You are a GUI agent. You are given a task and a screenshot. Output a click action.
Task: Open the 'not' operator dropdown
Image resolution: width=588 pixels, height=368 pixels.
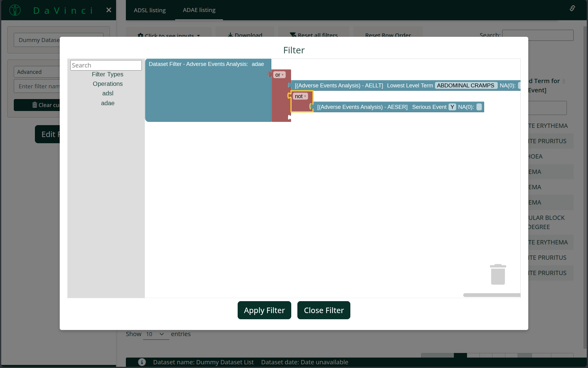[x=301, y=96]
